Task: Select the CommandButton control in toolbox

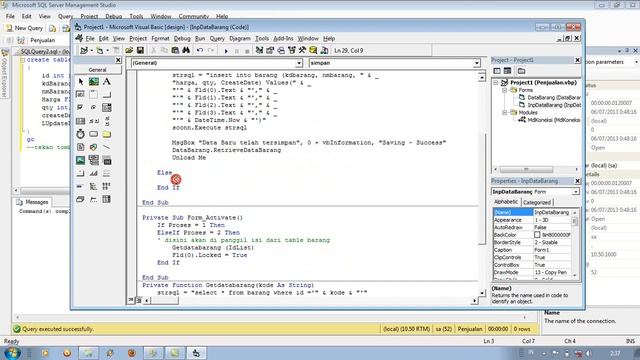Action: pos(107,95)
